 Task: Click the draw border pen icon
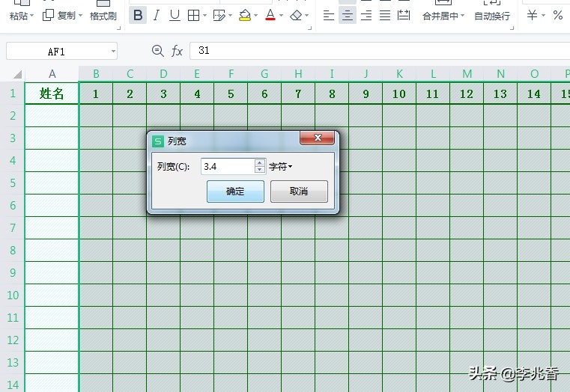[219, 15]
